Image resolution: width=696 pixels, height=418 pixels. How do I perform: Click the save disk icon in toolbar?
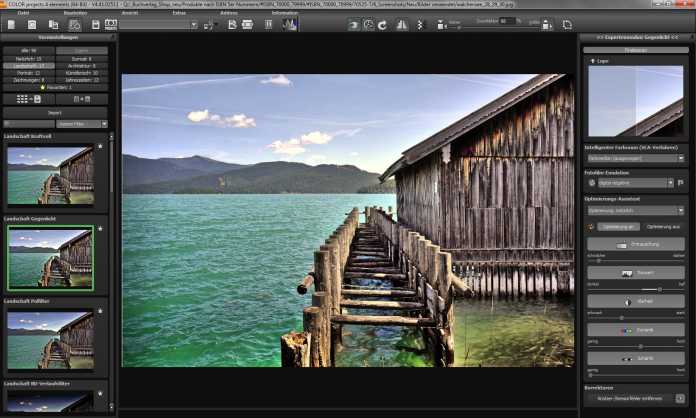pos(95,23)
